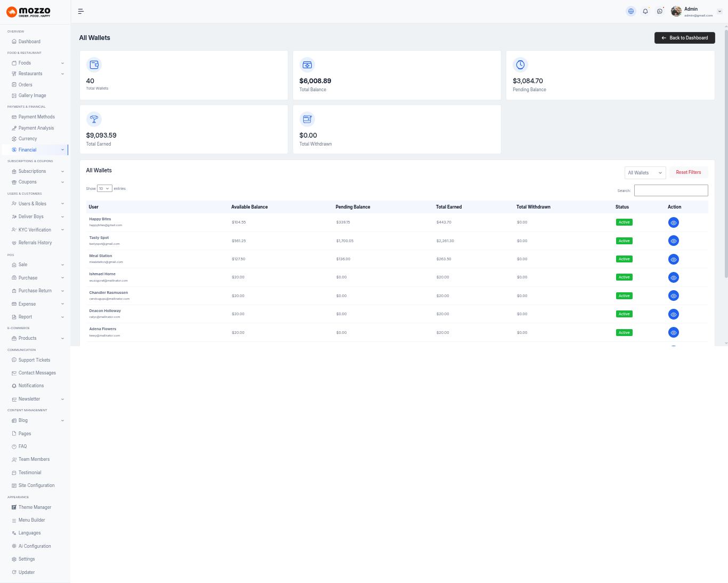View Meal Station wallet with eye icon

point(674,260)
